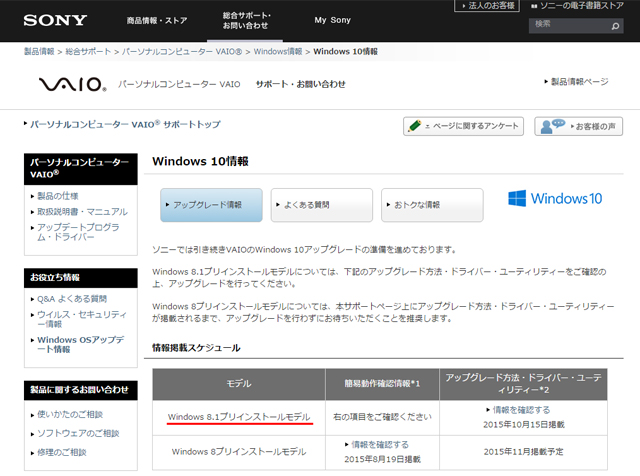Select よくある質問 tab
Image resolution: width=640 pixels, height=476 pixels.
point(322,205)
